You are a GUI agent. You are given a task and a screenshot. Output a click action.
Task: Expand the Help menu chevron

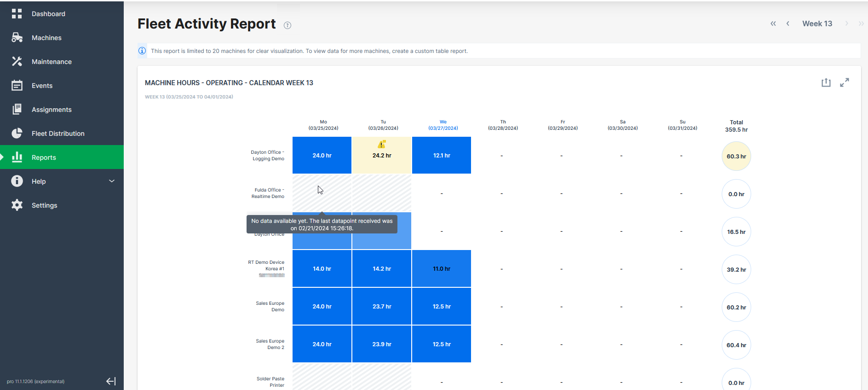(111, 181)
